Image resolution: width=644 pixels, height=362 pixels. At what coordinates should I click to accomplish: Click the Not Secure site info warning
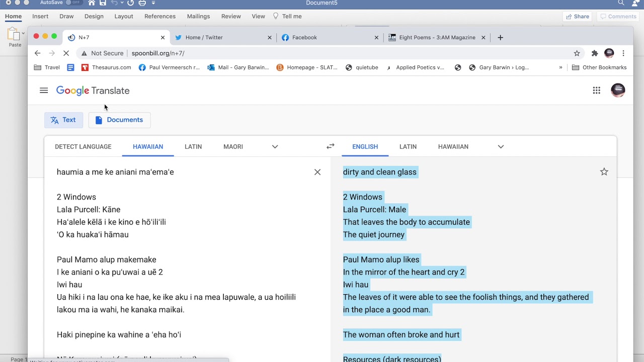tap(102, 53)
